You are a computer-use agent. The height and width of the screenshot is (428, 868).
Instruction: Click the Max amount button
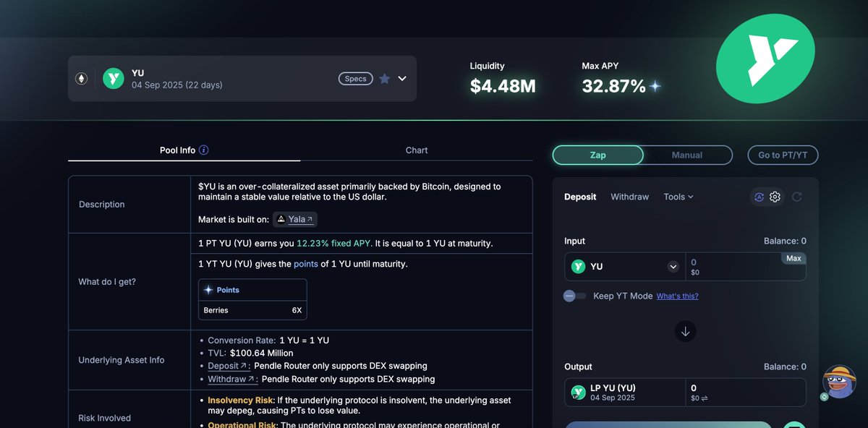click(793, 258)
